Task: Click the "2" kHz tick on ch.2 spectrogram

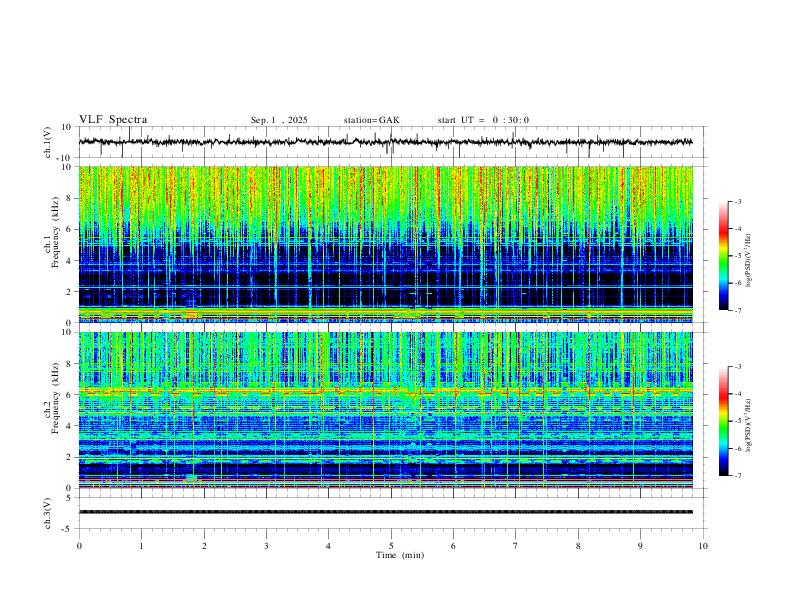Action: pos(69,457)
